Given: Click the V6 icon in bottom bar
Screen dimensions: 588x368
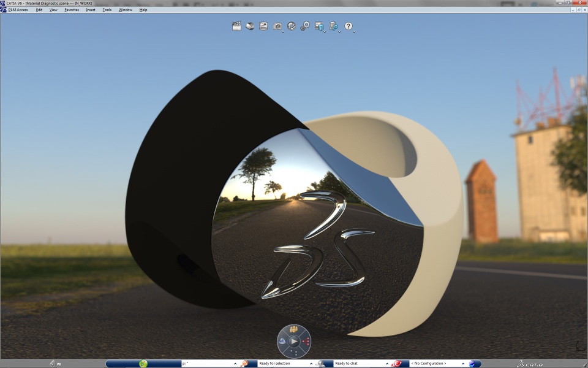Looking at the screenshot, I should [x=55, y=364].
